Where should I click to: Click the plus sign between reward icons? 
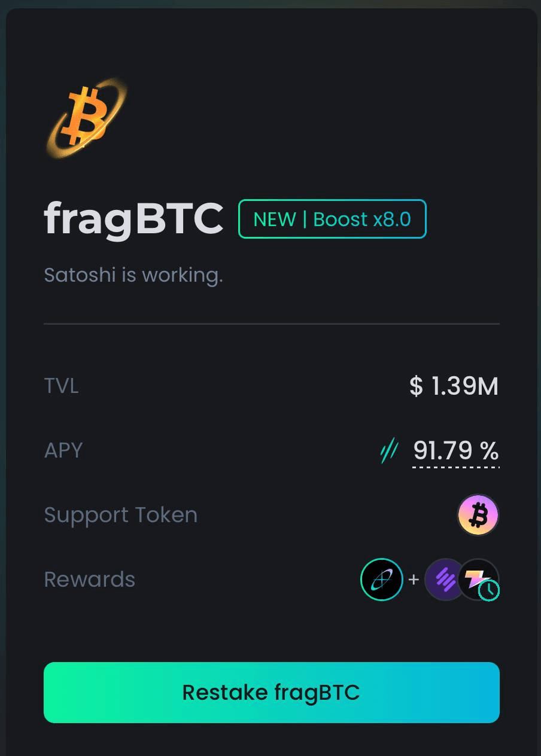click(414, 579)
